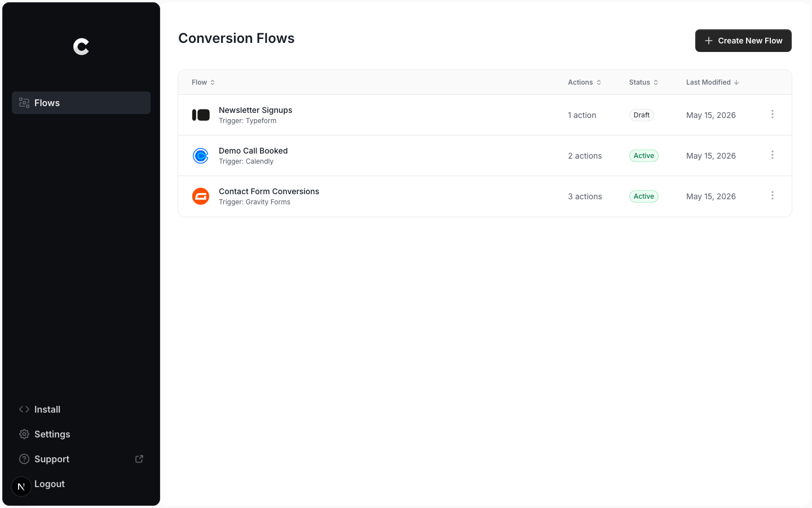This screenshot has height=508, width=812.
Task: Click the Calendly icon for Demo Call Booked
Action: coord(201,156)
